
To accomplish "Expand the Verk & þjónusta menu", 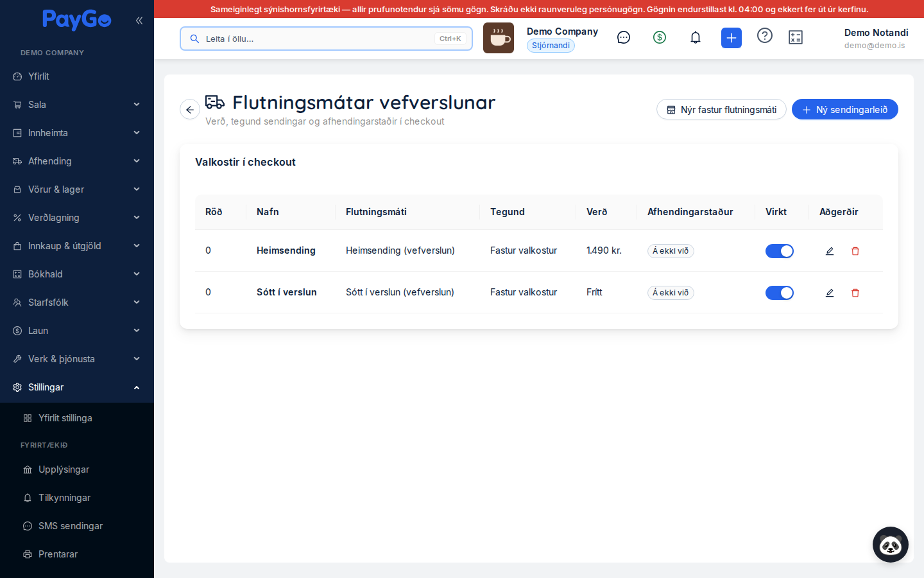I will (x=77, y=359).
